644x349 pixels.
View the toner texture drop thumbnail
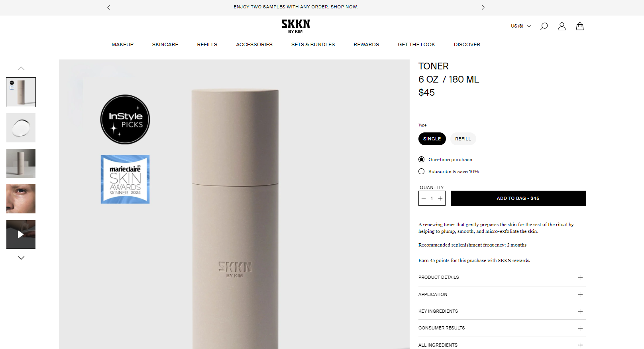pyautogui.click(x=21, y=128)
